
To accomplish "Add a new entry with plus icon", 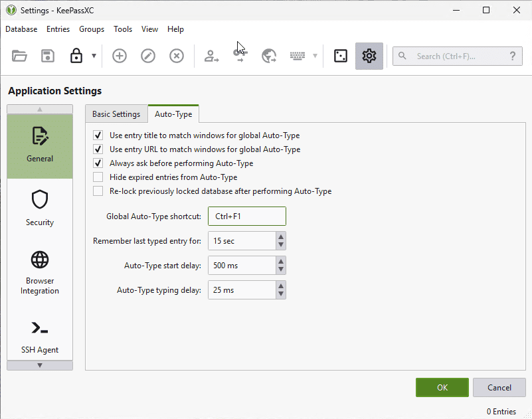I will [x=120, y=56].
